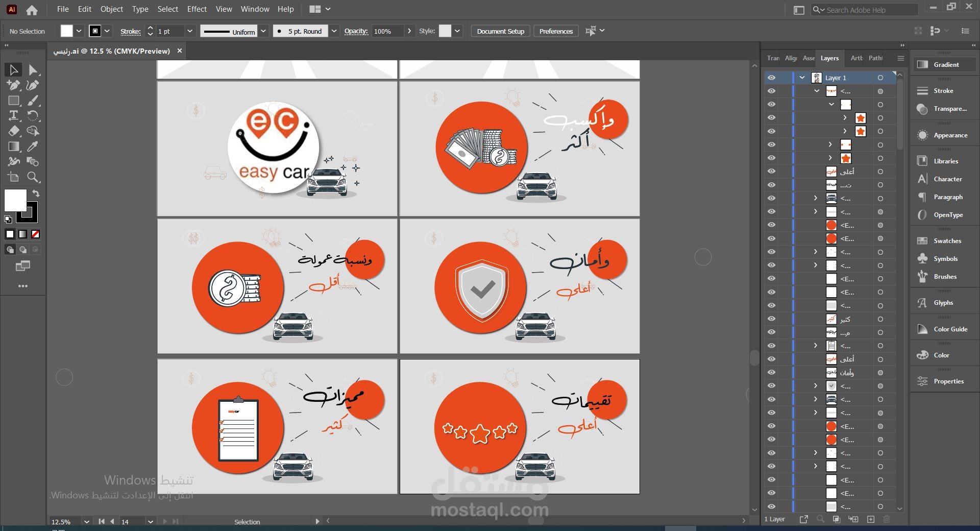Open the zoom level dropdown

(x=87, y=522)
